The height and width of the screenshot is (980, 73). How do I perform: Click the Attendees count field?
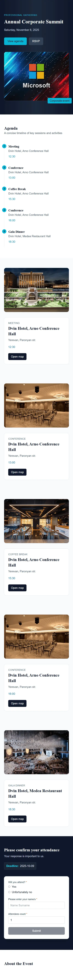point(36,920)
